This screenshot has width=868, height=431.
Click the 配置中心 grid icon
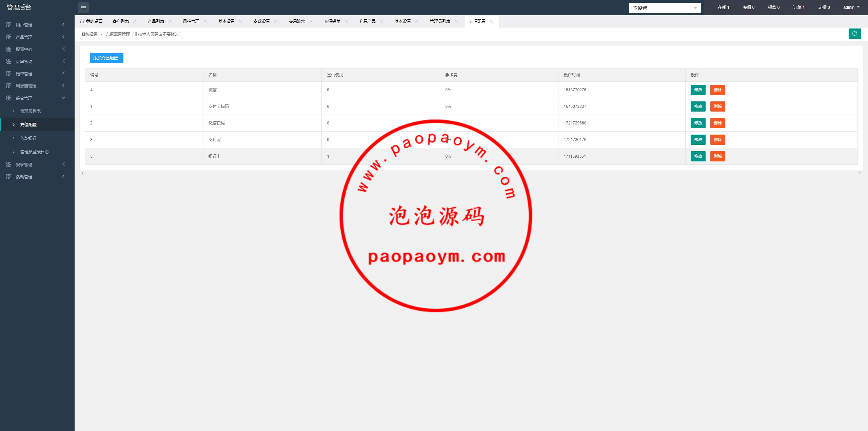(x=9, y=49)
